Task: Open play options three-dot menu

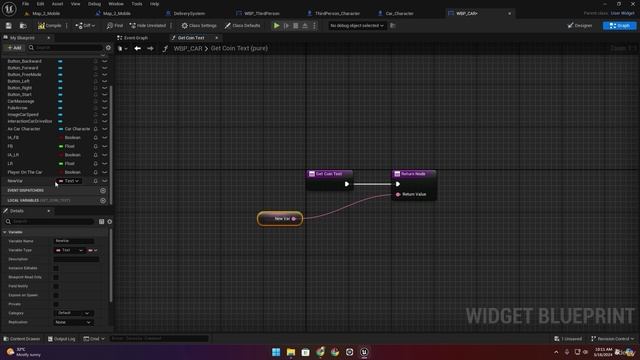Action: click(x=314, y=26)
